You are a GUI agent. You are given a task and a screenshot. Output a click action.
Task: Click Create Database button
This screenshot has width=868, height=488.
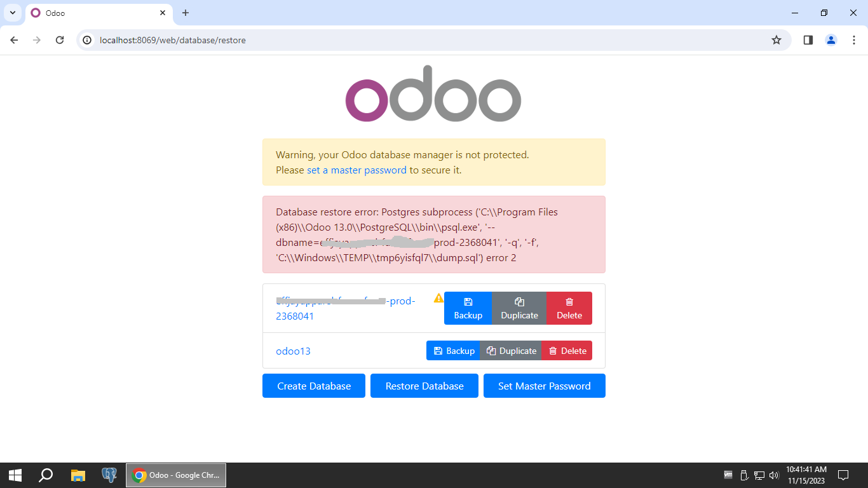[314, 386]
